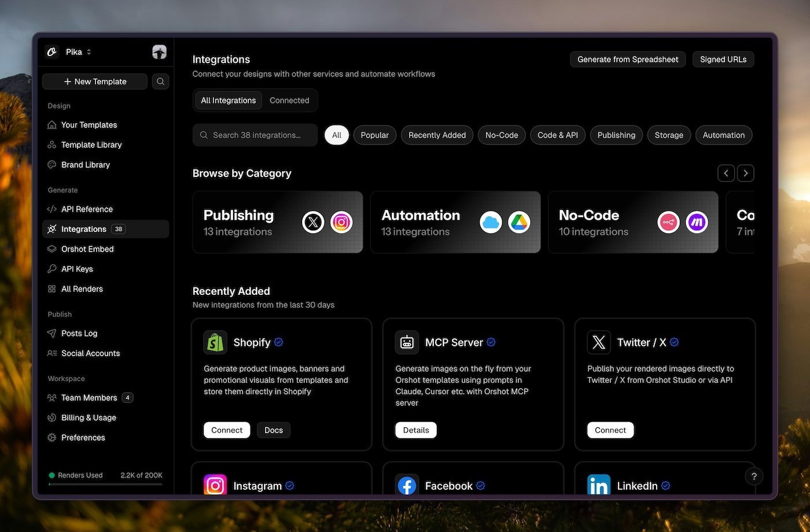Click the Instagram icon in Publishing card
The width and height of the screenshot is (810, 532).
[341, 222]
